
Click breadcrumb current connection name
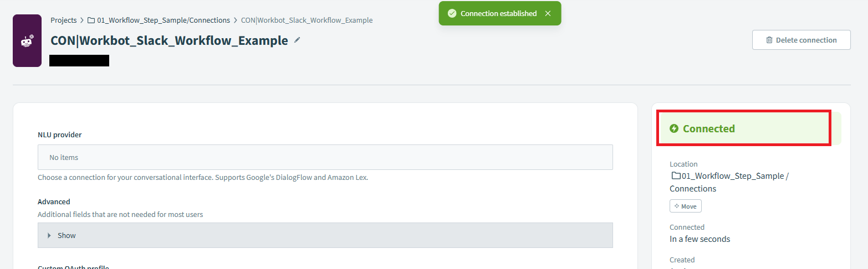307,20
